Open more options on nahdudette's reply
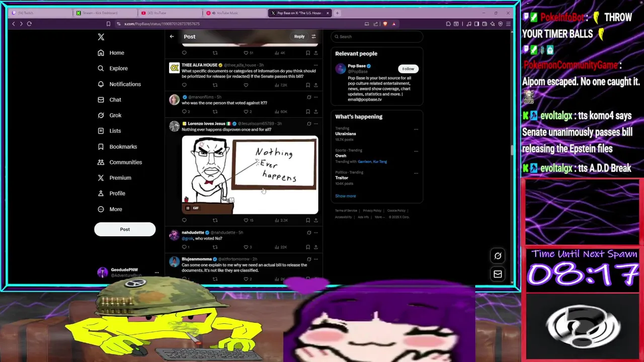The image size is (644, 362). click(x=316, y=233)
